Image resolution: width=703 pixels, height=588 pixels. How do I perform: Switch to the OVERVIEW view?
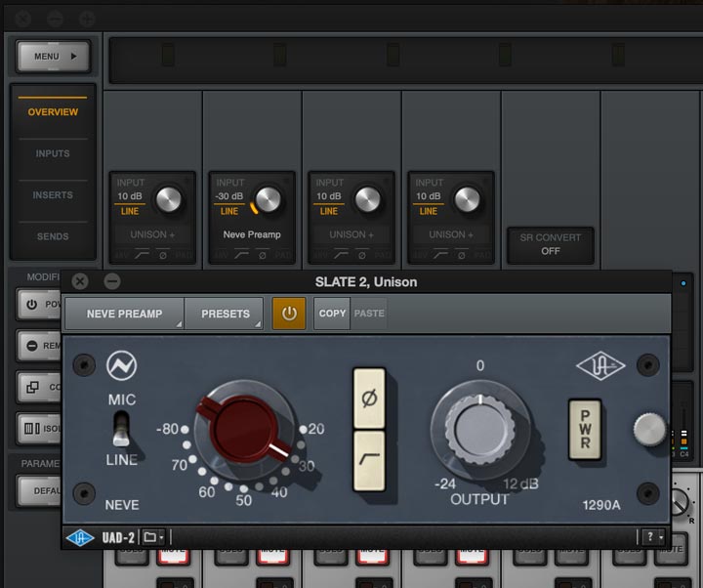coord(53,112)
